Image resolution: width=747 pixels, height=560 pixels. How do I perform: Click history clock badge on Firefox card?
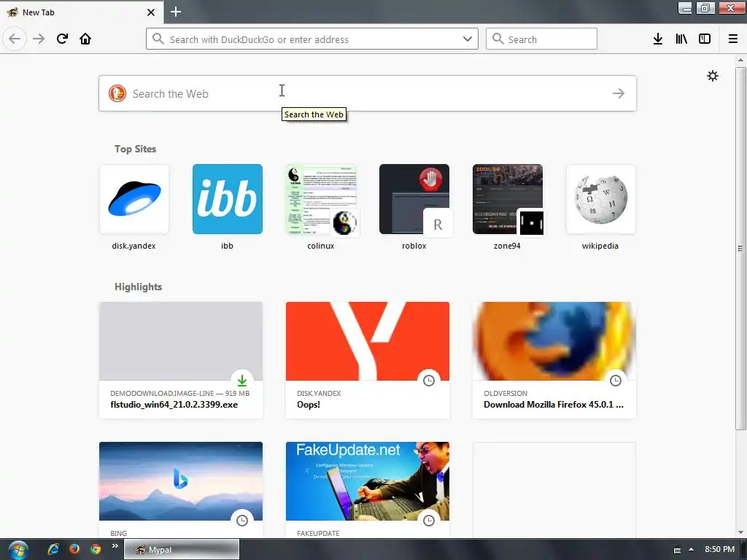click(616, 381)
